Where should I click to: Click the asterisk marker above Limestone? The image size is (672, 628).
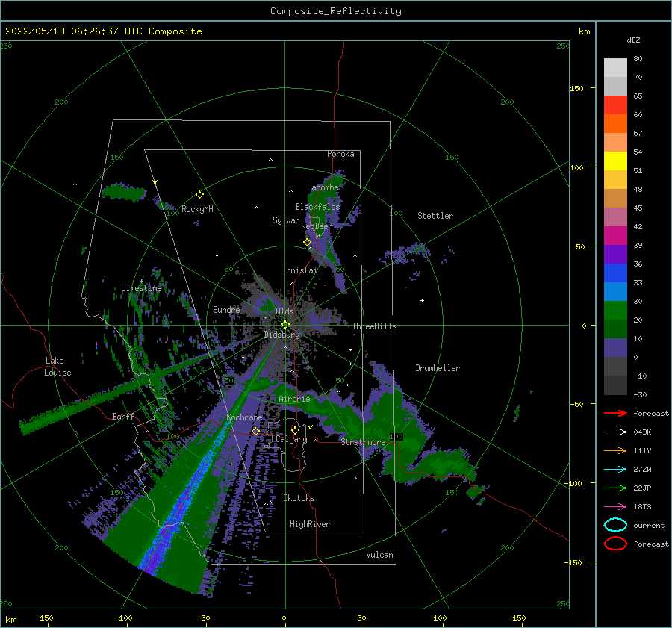pos(141,282)
